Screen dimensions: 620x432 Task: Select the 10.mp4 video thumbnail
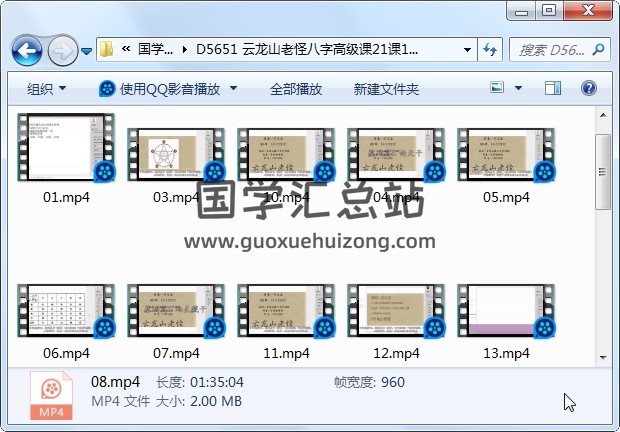[x=286, y=155]
